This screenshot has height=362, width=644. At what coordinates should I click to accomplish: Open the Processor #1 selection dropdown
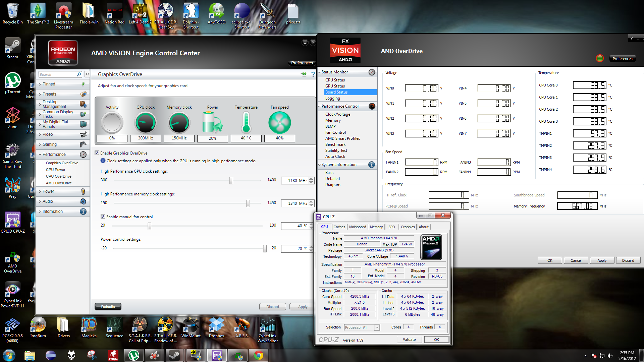362,327
